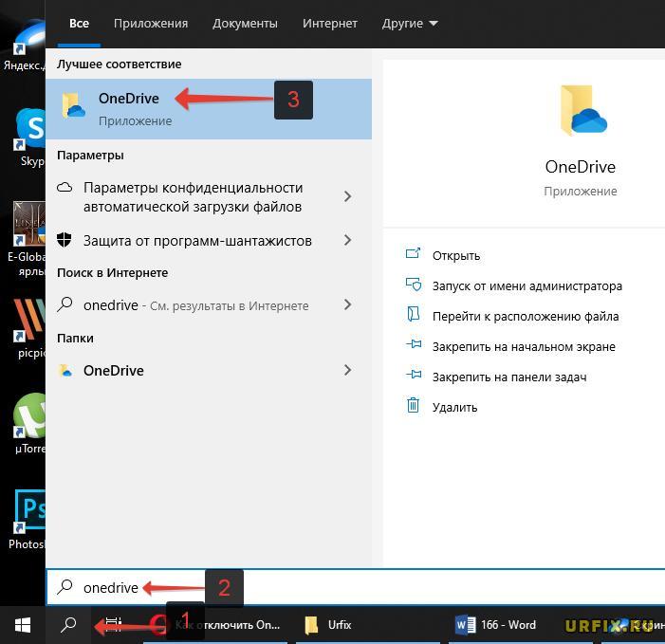Screen dimensions: 665x644
Task: Open the Windows Start button
Action: [x=23, y=625]
